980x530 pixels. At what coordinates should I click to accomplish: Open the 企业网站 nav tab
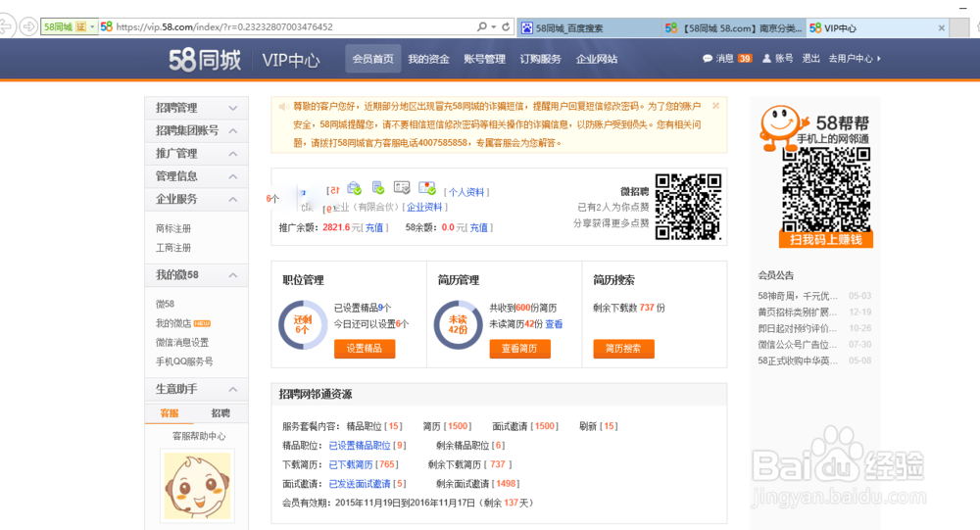tap(597, 59)
